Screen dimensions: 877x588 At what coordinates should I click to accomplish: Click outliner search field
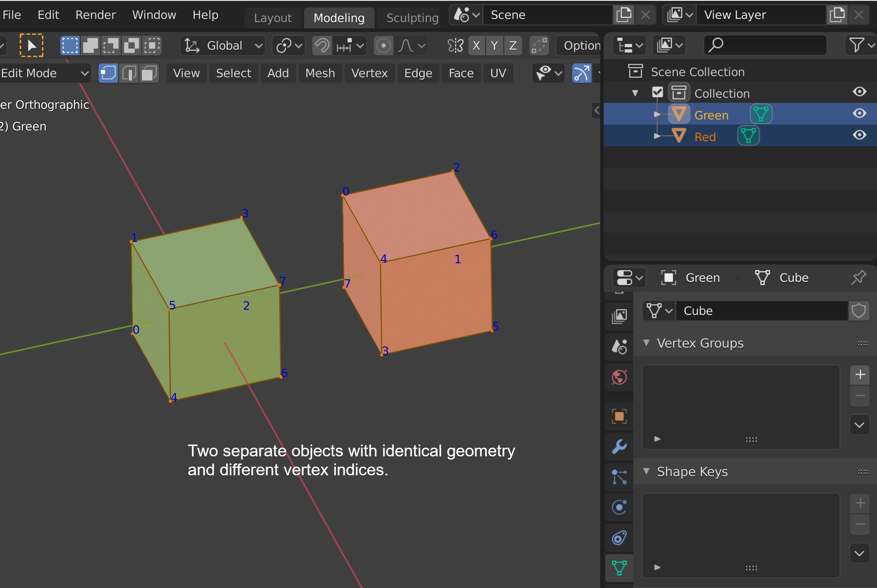click(765, 45)
